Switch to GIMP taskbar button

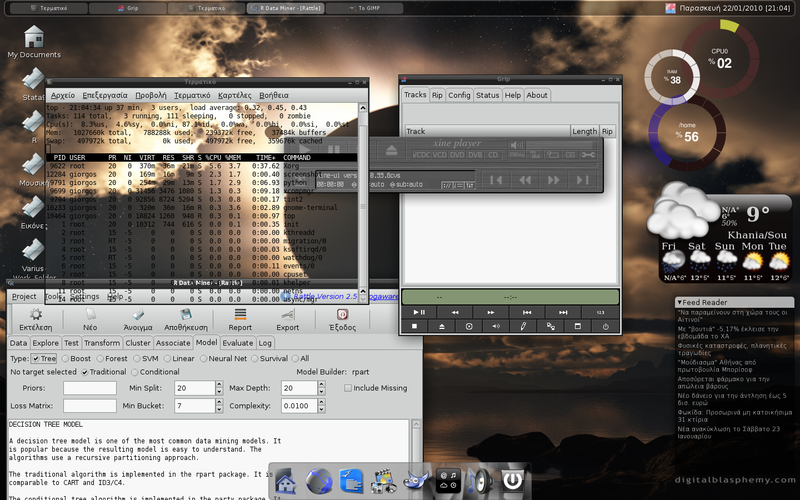(x=364, y=8)
